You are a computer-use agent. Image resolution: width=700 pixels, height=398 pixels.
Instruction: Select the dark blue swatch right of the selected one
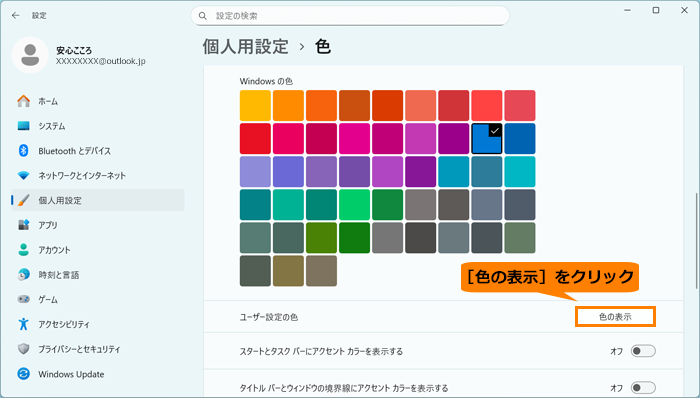click(x=520, y=139)
